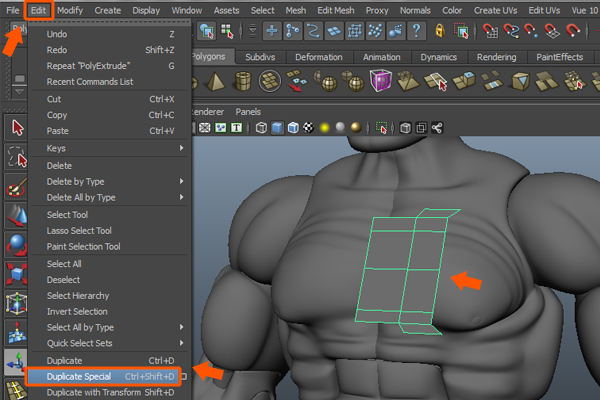600x400 pixels.
Task: Click the Paint Selection brush tool icon
Action: point(17,186)
